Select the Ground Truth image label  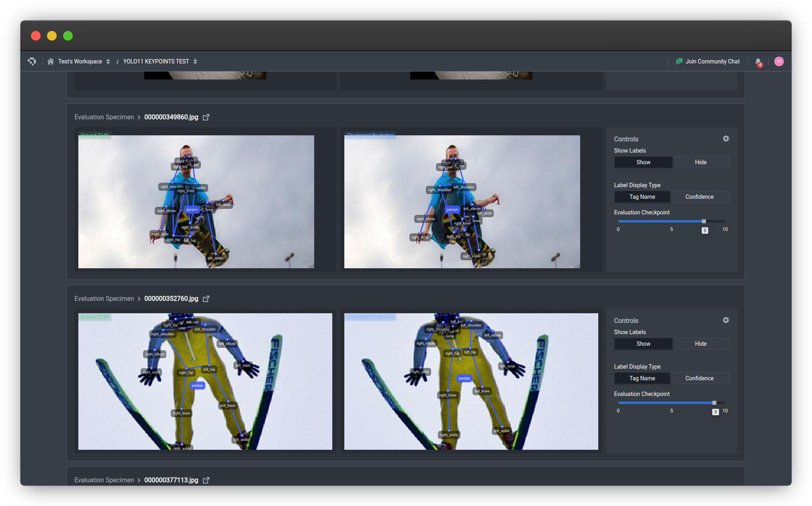pyautogui.click(x=95, y=135)
